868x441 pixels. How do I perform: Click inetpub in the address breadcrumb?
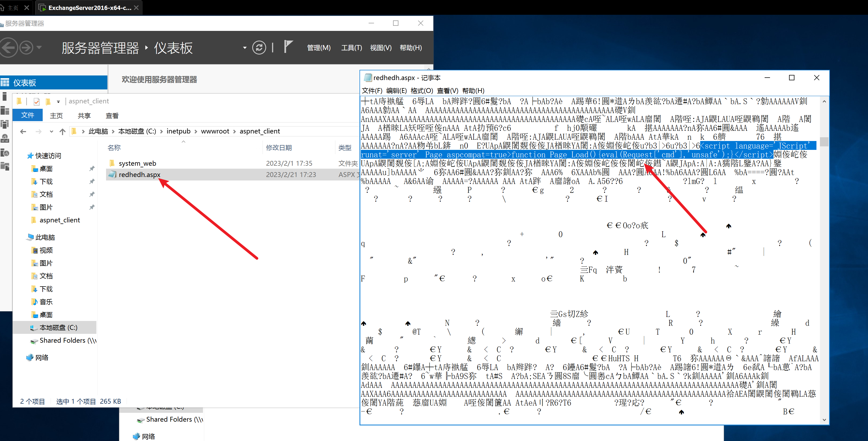pos(178,131)
